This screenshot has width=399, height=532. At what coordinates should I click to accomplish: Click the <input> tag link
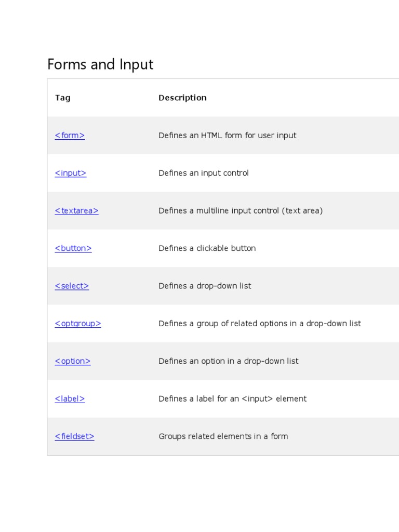pos(71,173)
